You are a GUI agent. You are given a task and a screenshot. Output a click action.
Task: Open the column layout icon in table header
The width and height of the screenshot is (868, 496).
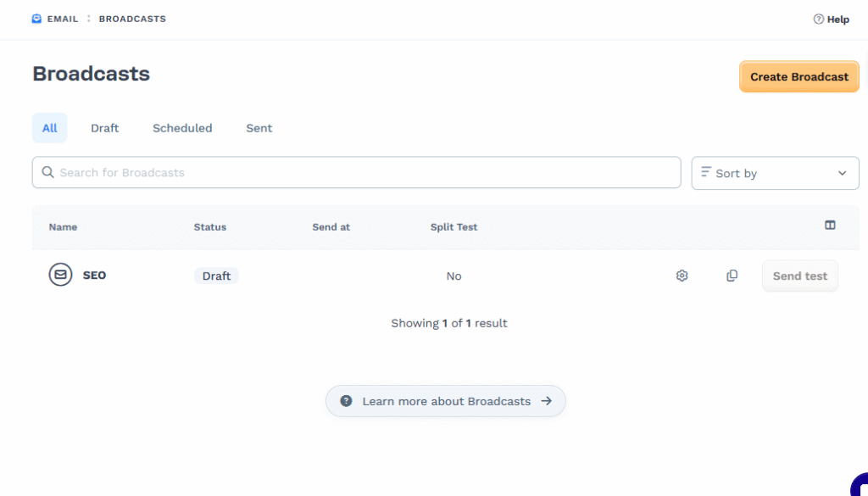click(830, 226)
